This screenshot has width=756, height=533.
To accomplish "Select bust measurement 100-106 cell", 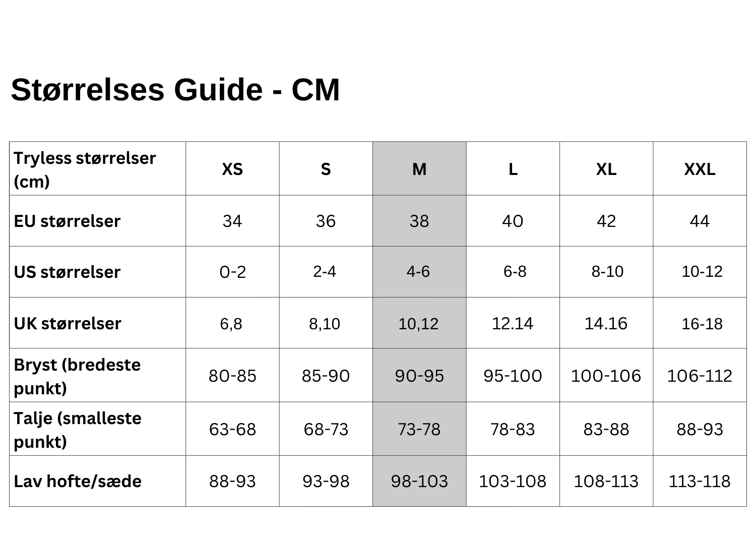I will [606, 376].
